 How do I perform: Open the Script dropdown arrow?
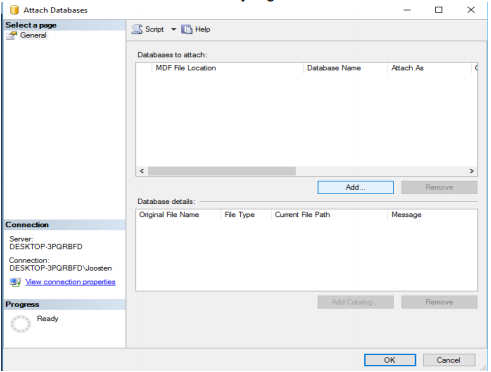(x=173, y=29)
